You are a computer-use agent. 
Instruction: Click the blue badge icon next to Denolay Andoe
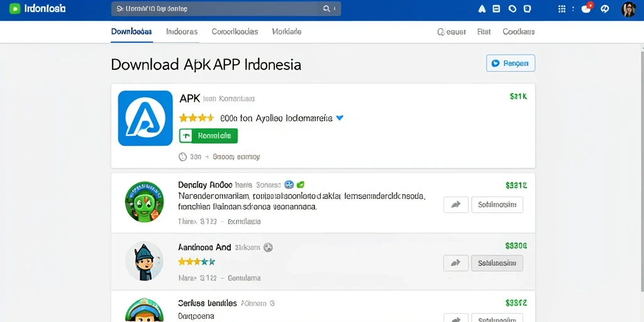pos(289,185)
